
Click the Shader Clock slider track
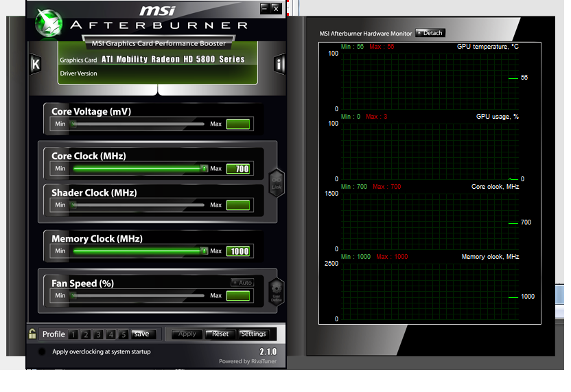138,205
